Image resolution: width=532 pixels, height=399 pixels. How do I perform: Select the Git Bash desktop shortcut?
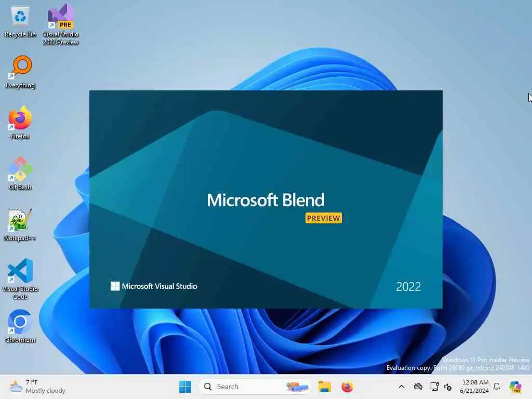tap(20, 174)
